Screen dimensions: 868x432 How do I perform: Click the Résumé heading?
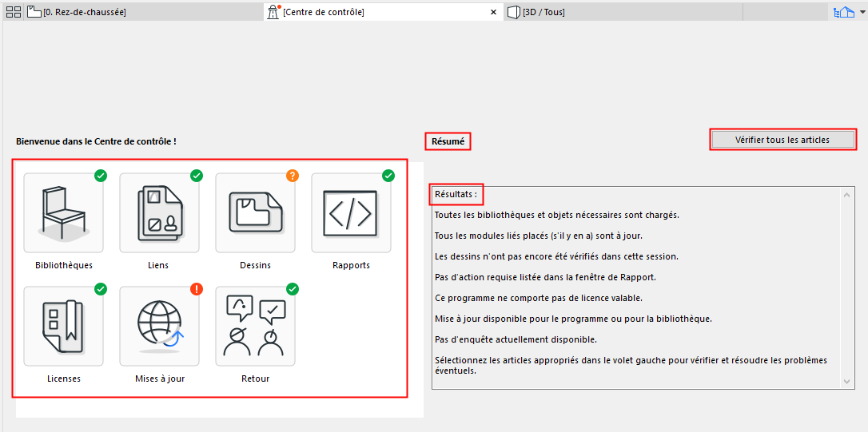(448, 141)
